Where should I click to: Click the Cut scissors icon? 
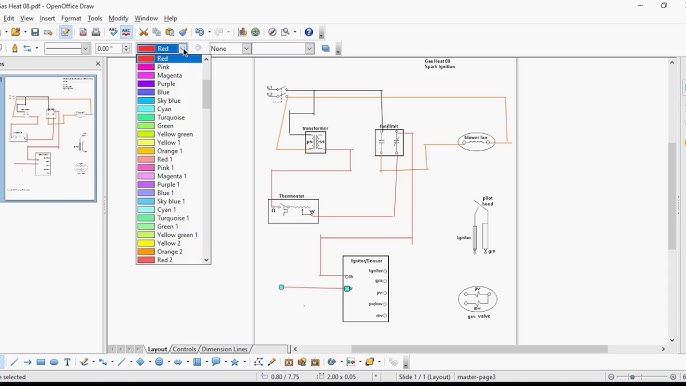[144, 32]
